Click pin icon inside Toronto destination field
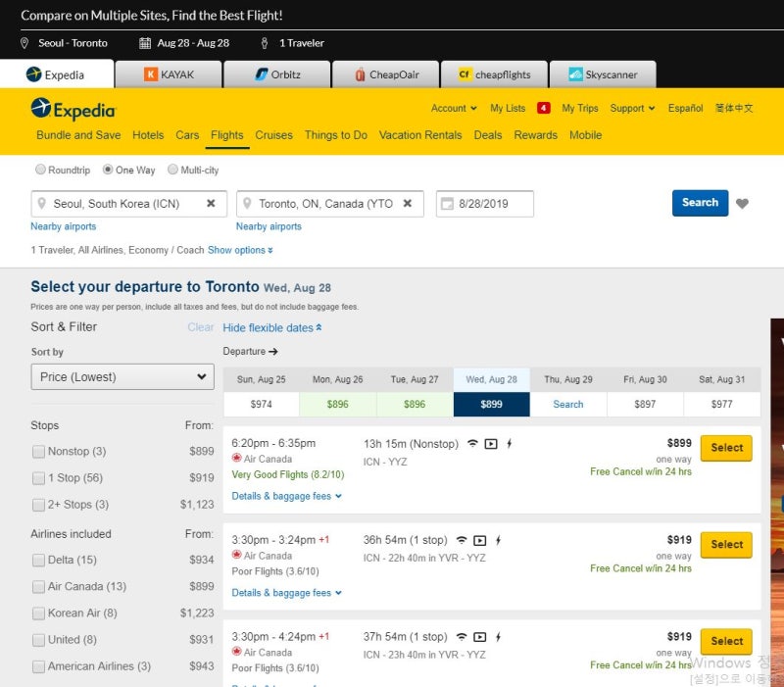The height and width of the screenshot is (687, 784). point(247,204)
